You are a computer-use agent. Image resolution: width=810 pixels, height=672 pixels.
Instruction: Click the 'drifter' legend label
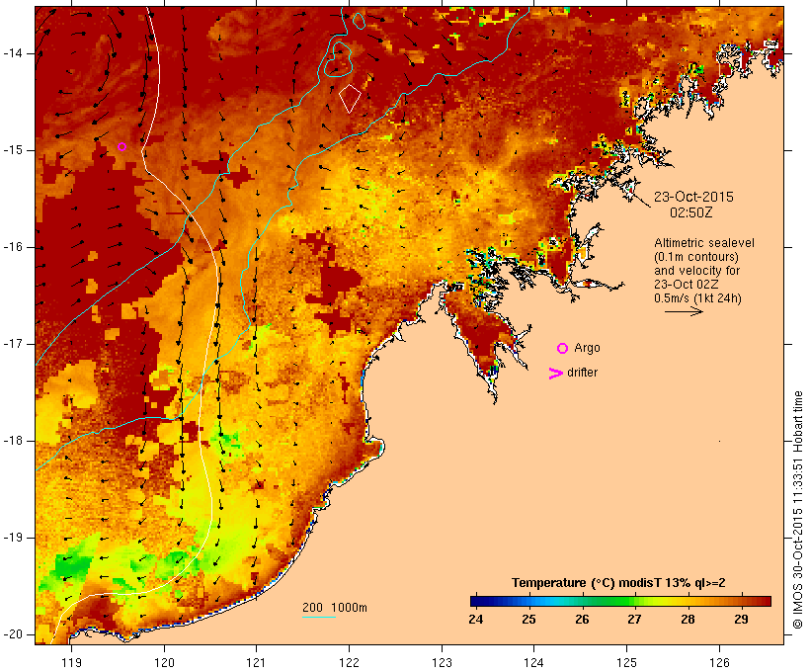582,373
